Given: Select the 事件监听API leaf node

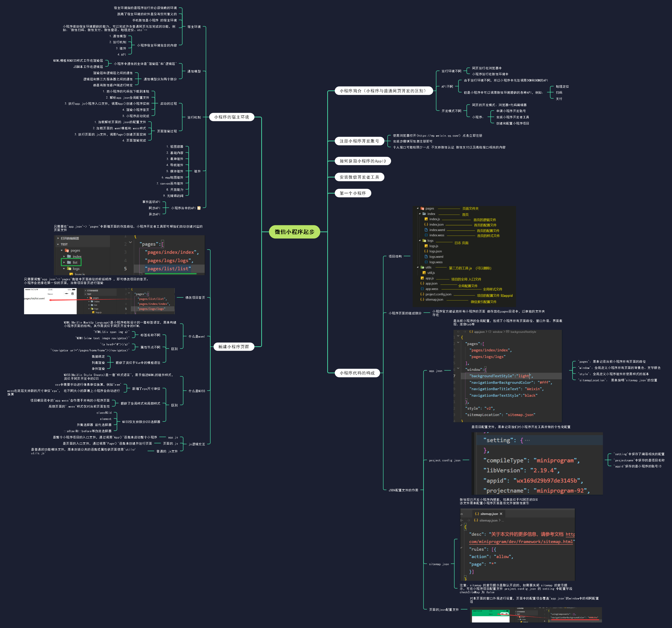Looking at the screenshot, I should click(151, 202).
